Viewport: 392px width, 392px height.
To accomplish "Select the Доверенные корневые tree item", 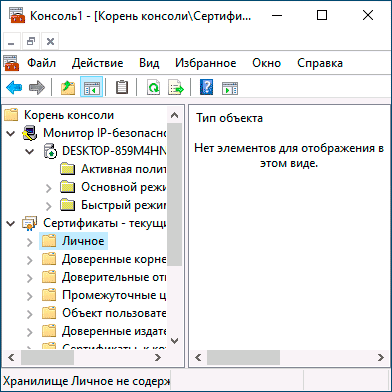I will coord(114,259).
